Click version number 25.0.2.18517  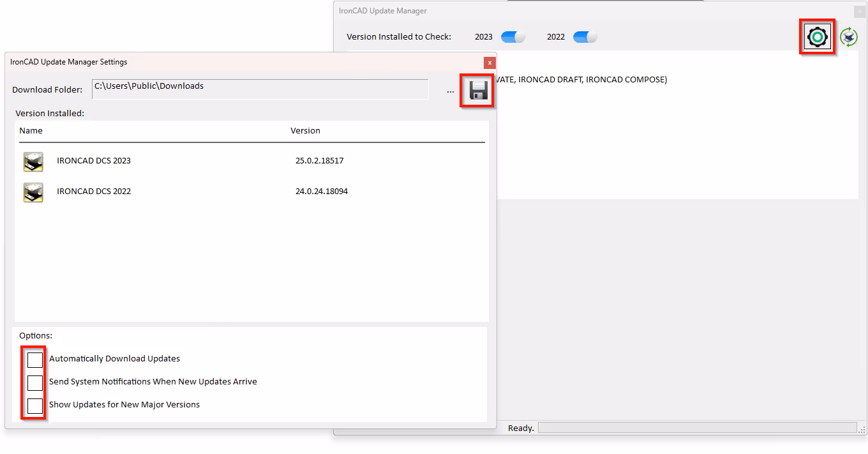point(320,161)
